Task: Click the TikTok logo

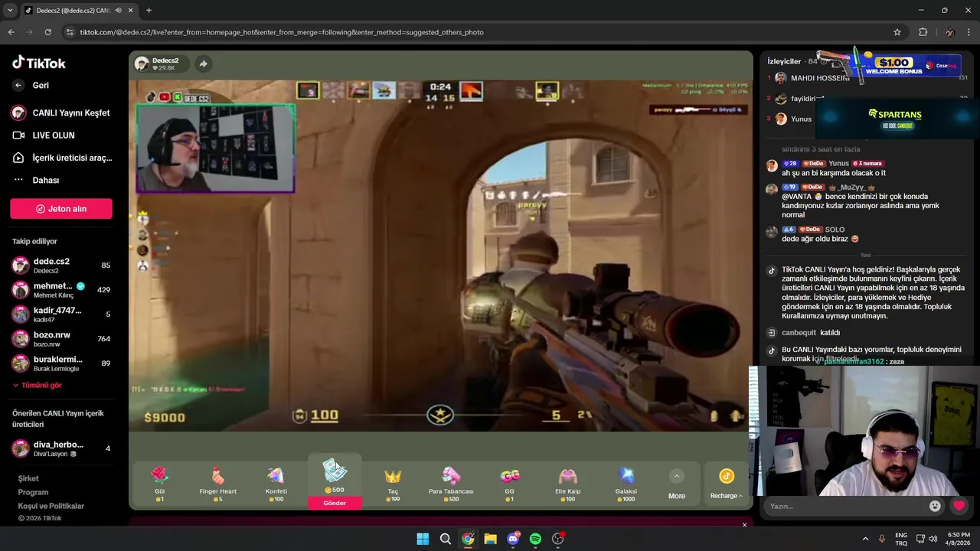Action: click(39, 63)
